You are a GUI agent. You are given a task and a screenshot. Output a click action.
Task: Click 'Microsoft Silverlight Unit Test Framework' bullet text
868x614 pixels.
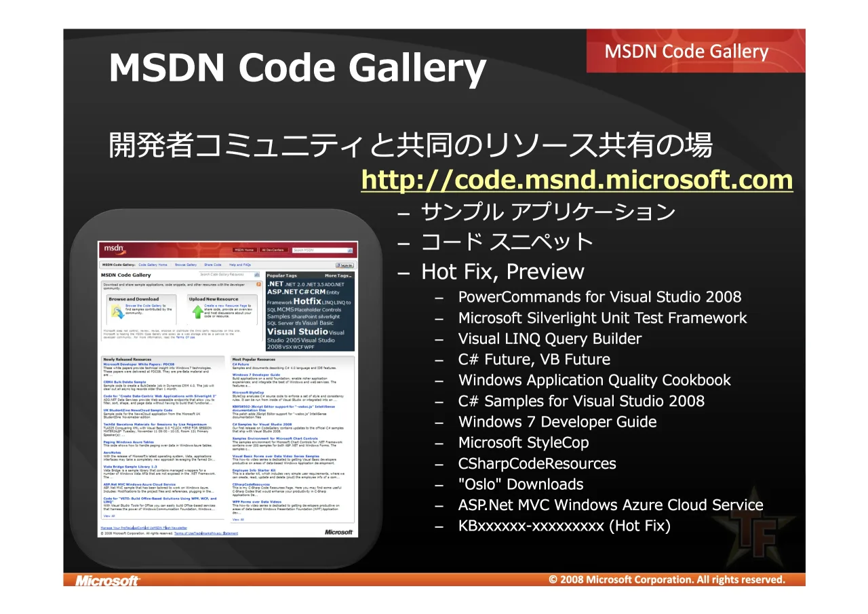(603, 318)
